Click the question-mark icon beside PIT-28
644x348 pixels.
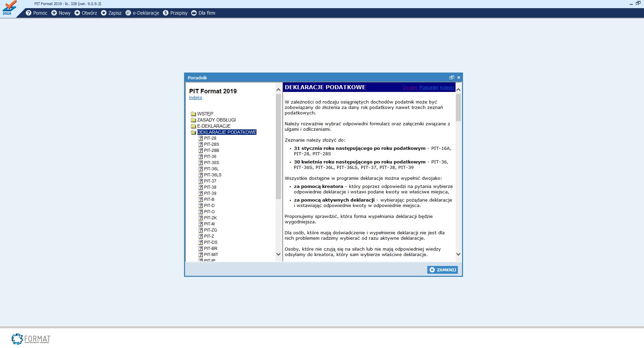pos(201,138)
